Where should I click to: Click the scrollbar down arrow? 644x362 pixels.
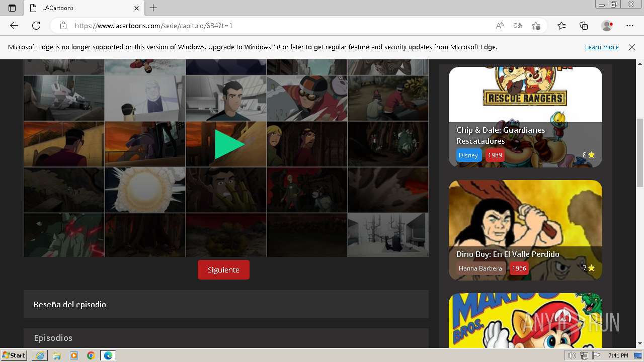[x=640, y=343]
